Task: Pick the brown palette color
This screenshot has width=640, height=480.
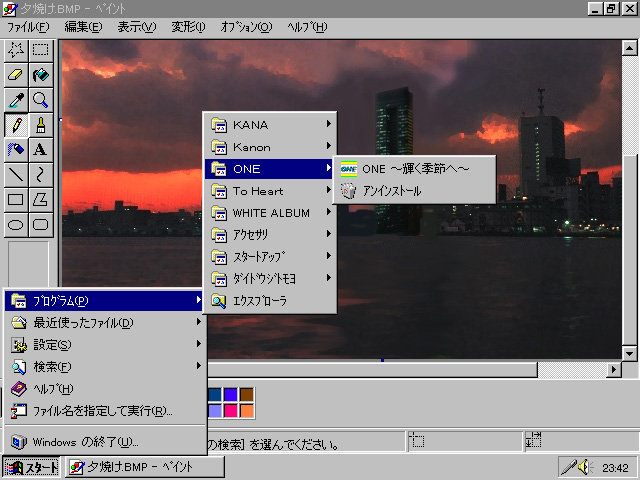Action: point(247,395)
